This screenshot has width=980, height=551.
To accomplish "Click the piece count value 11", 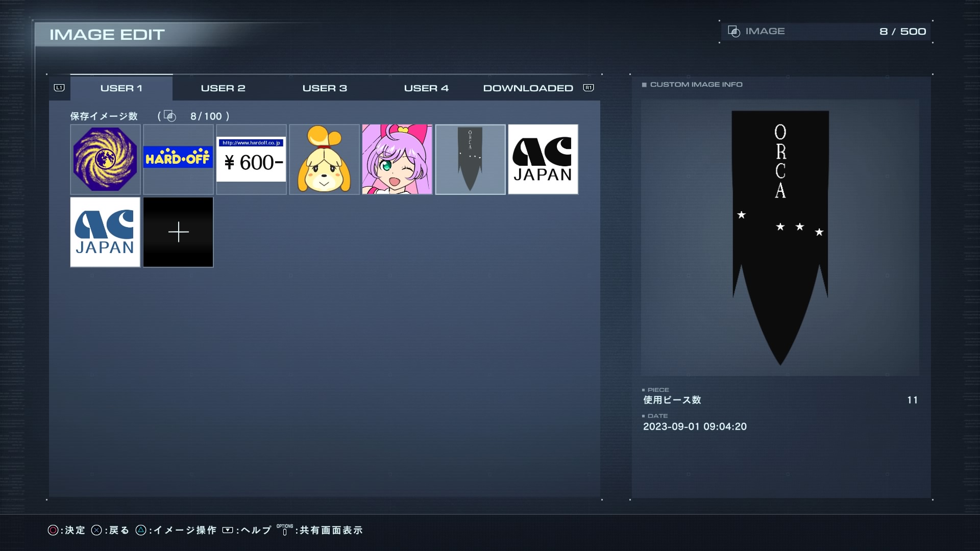I will (912, 400).
